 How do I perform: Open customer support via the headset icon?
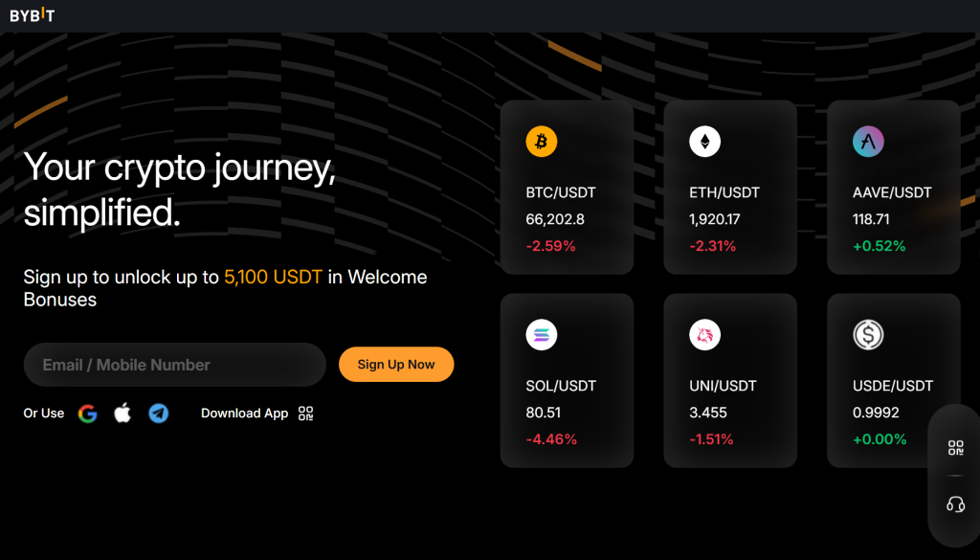pos(954,501)
